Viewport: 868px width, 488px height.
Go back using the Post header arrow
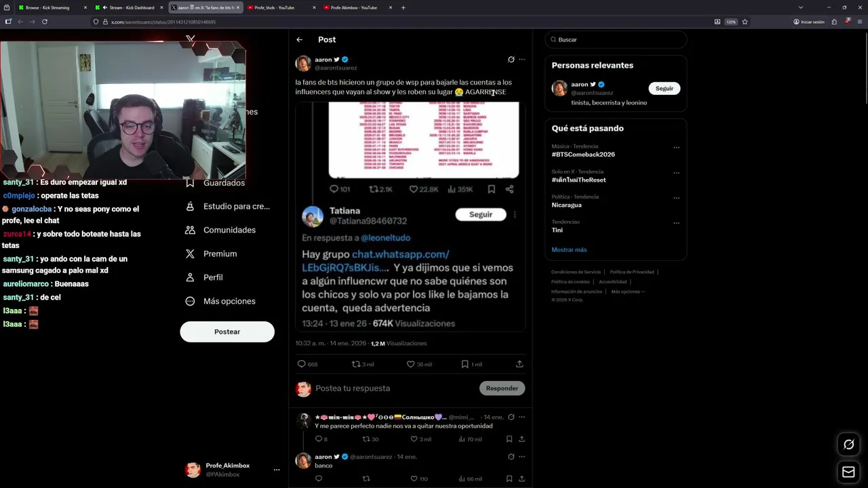(x=299, y=39)
